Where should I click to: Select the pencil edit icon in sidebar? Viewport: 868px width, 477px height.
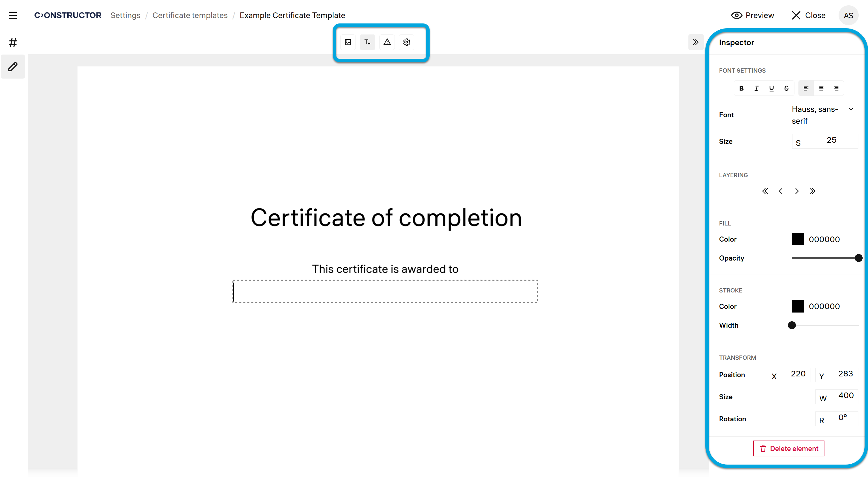pos(13,67)
